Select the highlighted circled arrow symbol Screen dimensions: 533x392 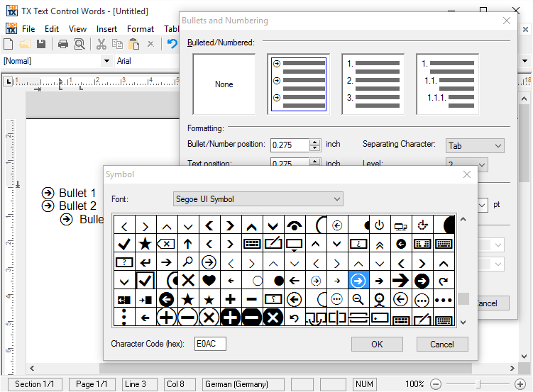(x=358, y=280)
